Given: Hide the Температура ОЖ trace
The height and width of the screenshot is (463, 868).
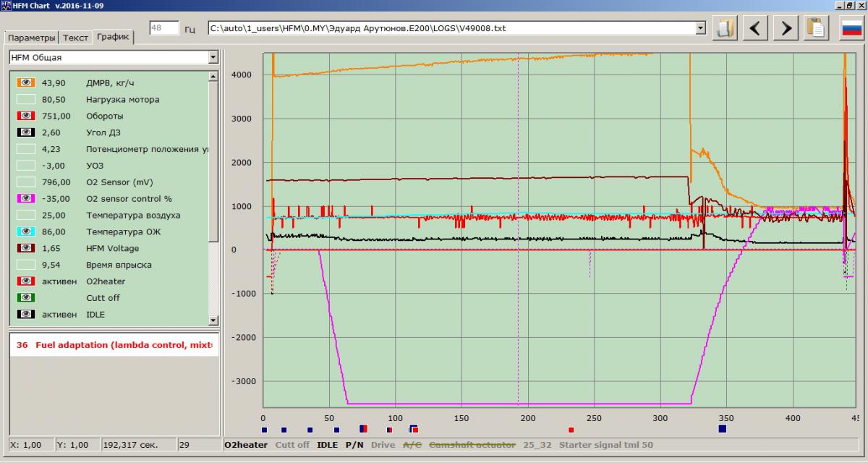Looking at the screenshot, I should [26, 231].
